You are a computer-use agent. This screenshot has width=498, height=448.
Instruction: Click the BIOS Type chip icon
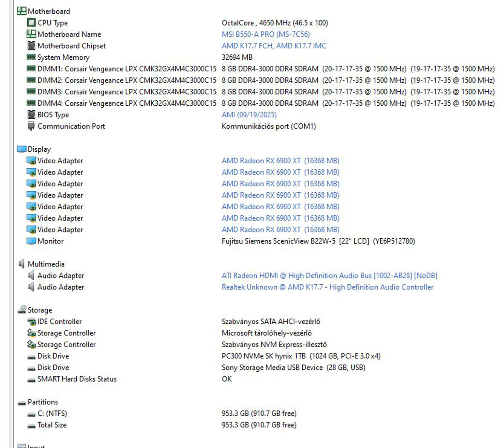coord(31,114)
